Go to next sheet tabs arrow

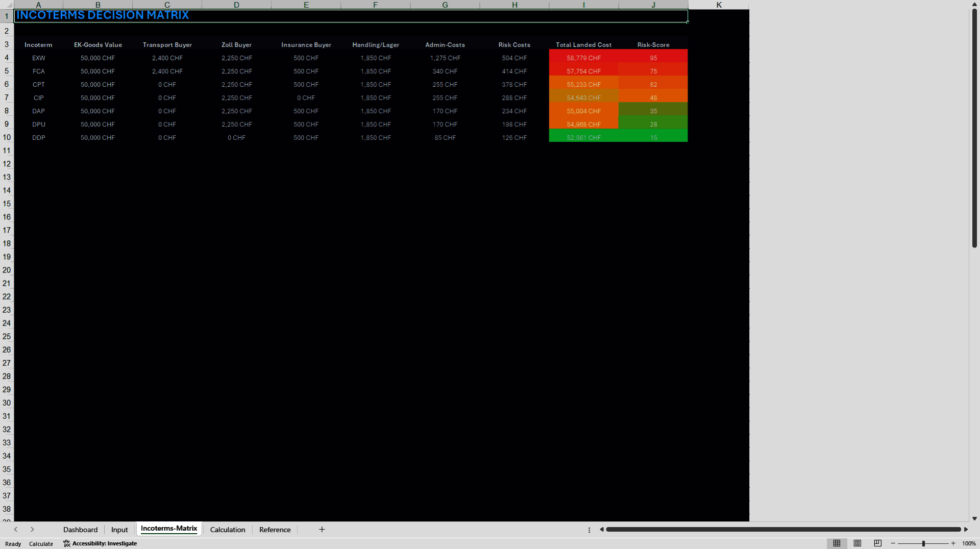pyautogui.click(x=32, y=530)
